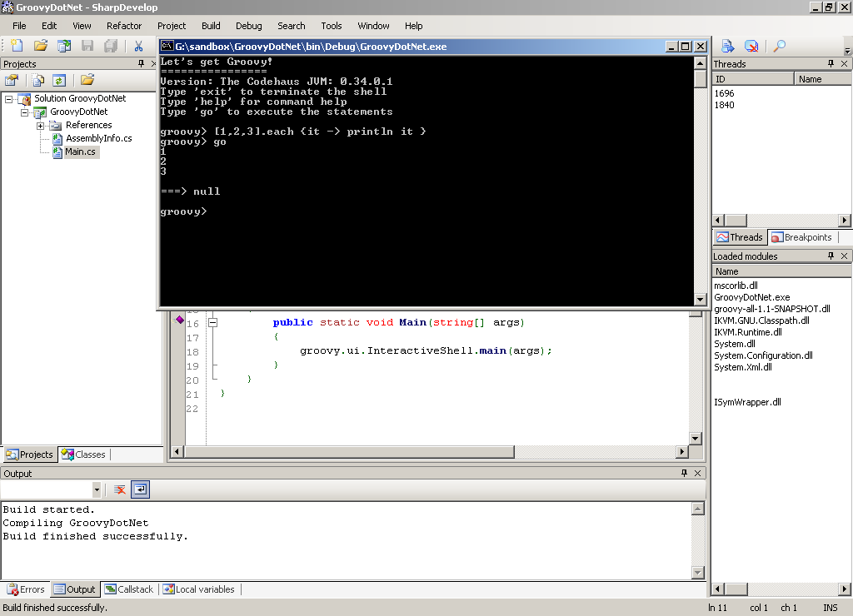Collapse the Main method fold at line 16
This screenshot has width=853, height=616.
point(213,322)
